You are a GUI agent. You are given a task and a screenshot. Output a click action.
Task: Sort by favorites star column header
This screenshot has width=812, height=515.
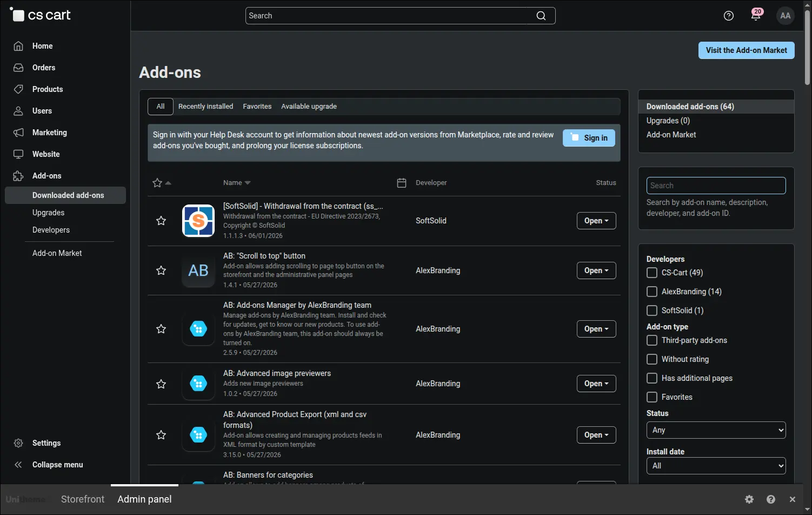(162, 183)
